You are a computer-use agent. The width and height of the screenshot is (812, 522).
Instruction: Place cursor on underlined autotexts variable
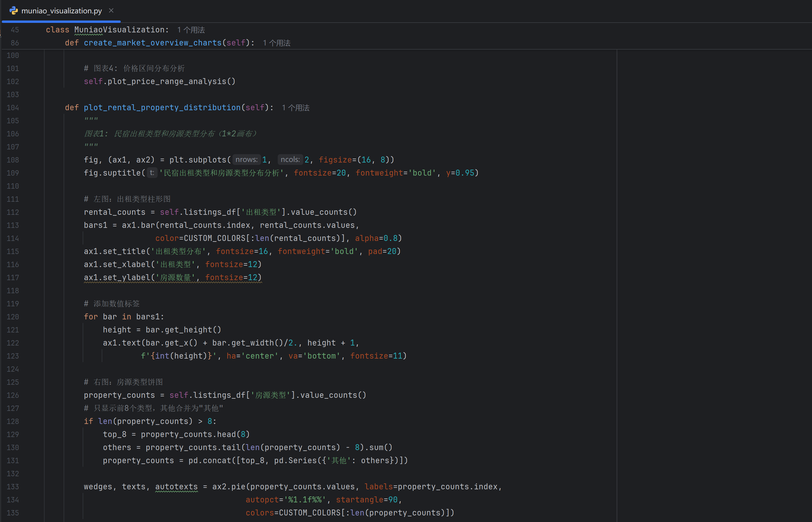[176, 487]
